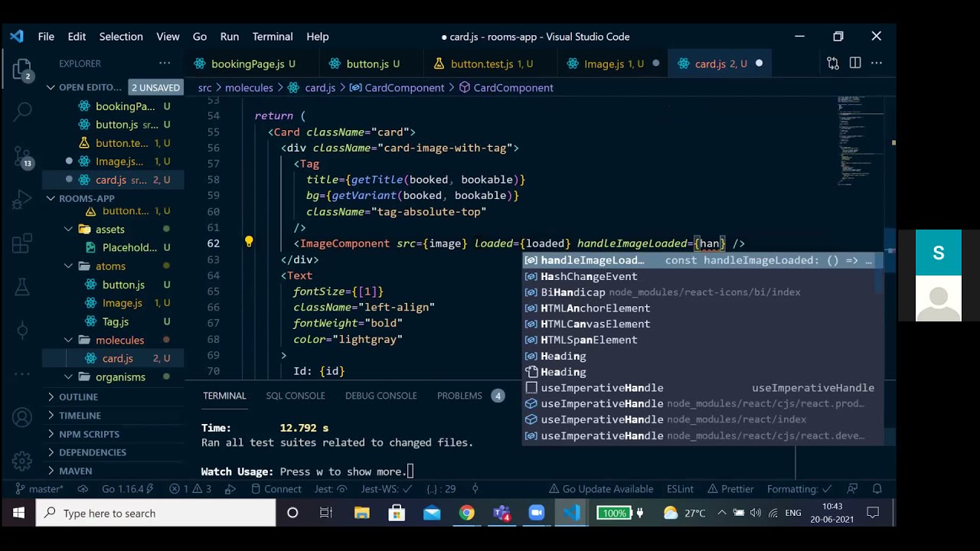980x551 pixels.
Task: Switch to the bookingPage.js tab
Action: 247,64
